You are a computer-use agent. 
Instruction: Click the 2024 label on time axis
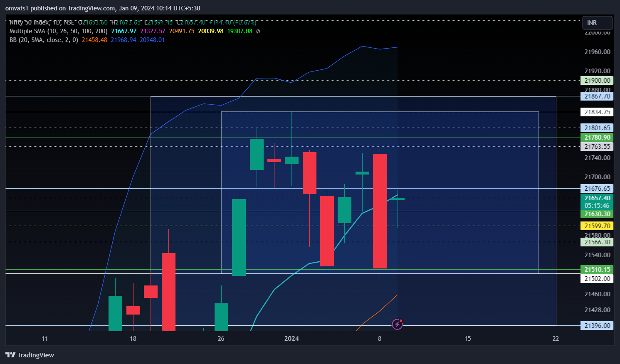point(291,339)
